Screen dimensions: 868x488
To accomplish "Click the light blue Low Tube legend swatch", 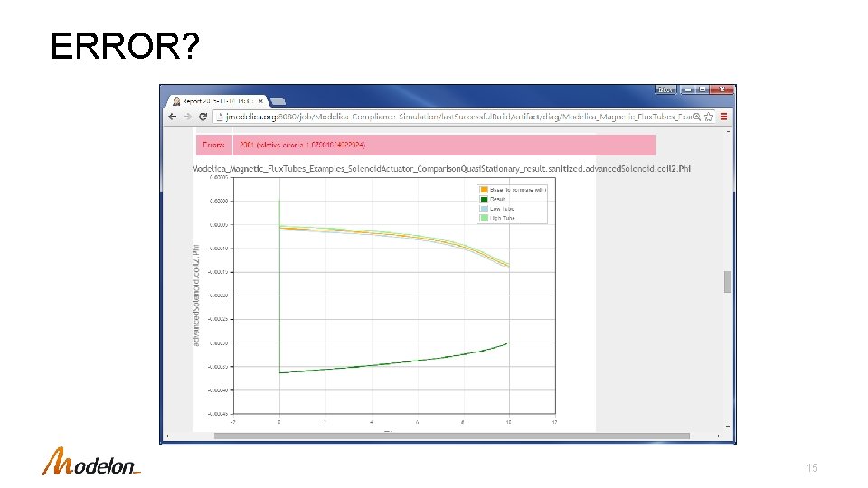I will click(x=484, y=209).
